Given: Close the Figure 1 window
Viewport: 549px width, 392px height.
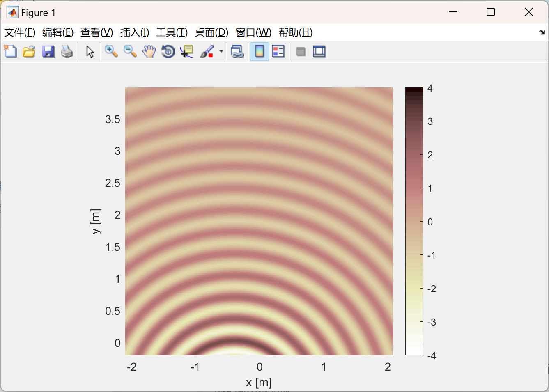Looking at the screenshot, I should point(529,12).
